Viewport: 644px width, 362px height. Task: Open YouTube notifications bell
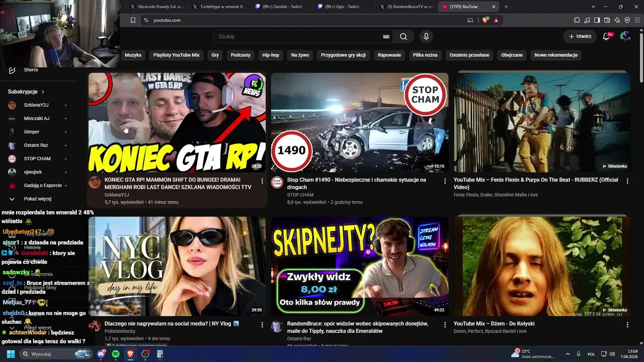click(x=607, y=36)
